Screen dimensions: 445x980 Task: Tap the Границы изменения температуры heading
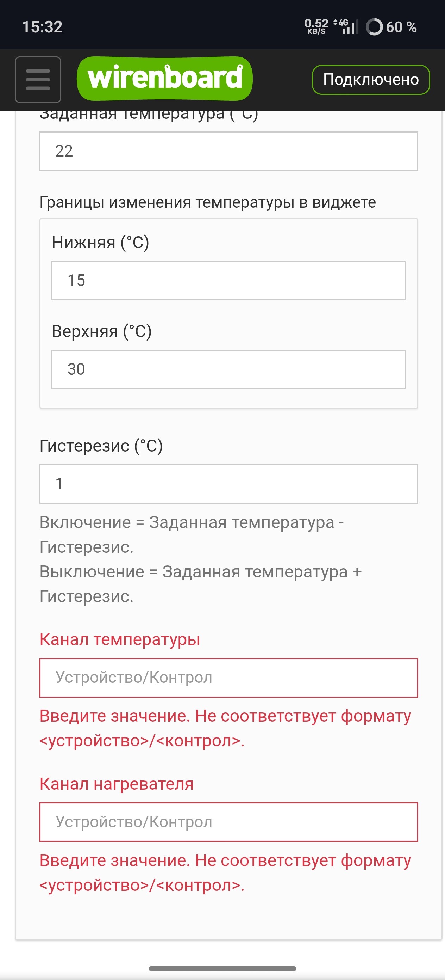coord(208,202)
